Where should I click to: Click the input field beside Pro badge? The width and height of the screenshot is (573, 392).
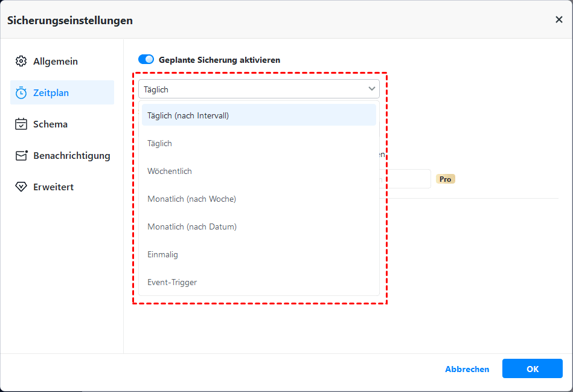(x=407, y=179)
